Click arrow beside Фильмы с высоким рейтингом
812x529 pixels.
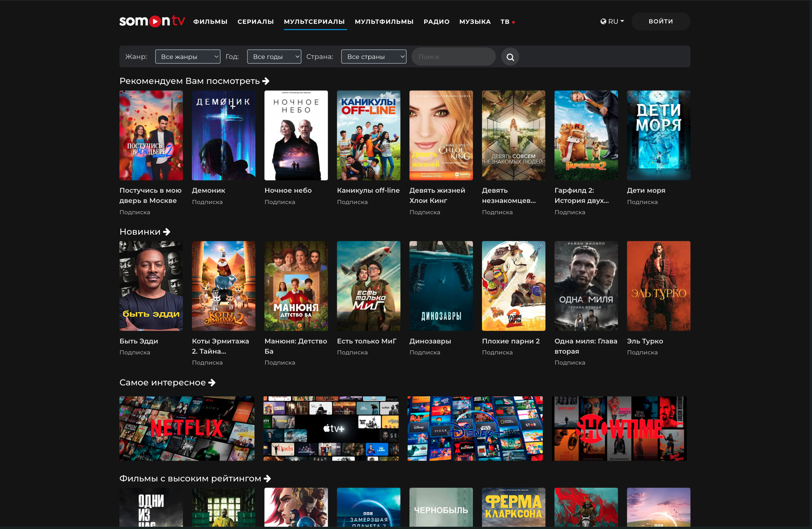267,479
